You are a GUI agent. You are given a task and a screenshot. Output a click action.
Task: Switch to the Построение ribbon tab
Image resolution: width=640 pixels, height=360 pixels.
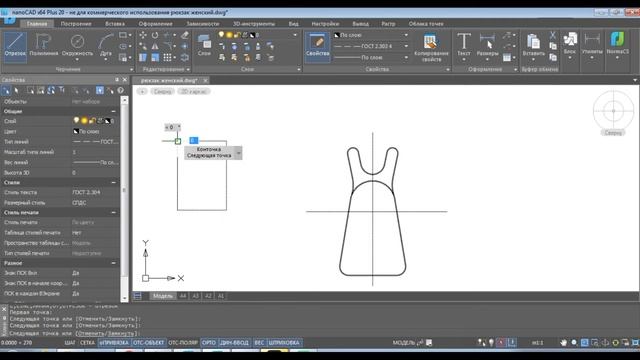[x=76, y=24]
